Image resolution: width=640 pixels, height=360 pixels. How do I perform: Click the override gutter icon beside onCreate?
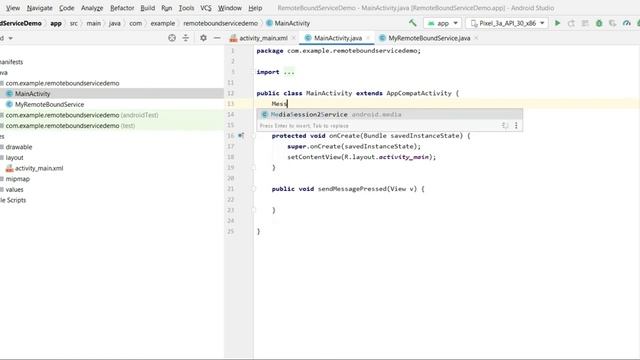[241, 136]
